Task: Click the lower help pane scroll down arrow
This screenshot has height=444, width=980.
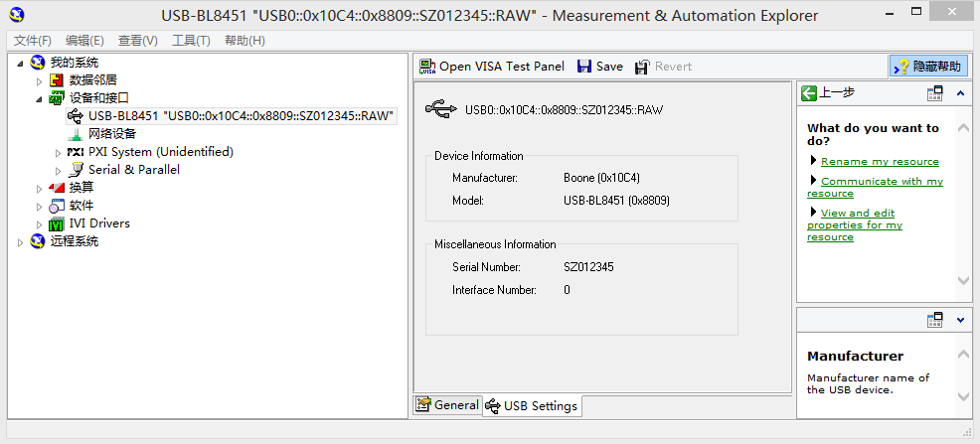Action: [x=964, y=396]
